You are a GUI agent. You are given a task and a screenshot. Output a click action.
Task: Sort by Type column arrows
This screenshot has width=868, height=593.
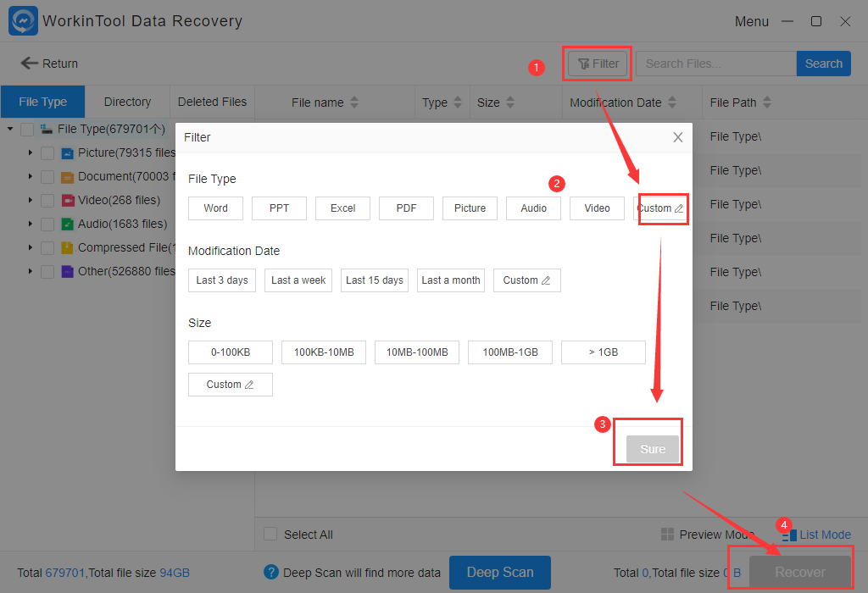pos(457,103)
